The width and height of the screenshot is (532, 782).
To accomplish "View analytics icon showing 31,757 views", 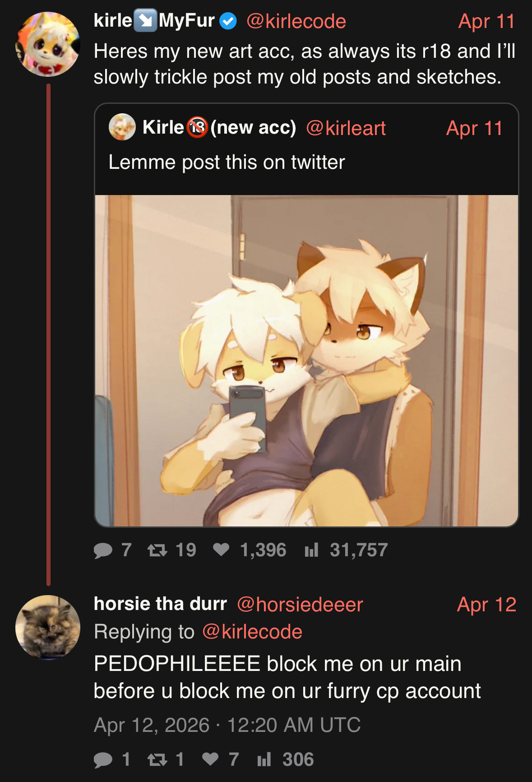I will coord(311,550).
